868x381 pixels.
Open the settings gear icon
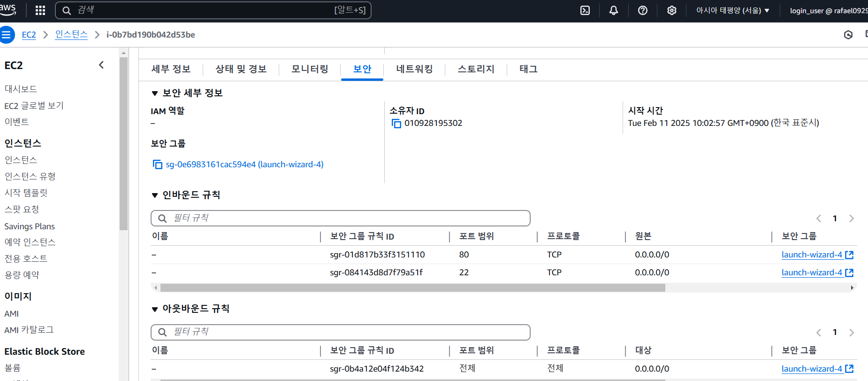point(672,10)
